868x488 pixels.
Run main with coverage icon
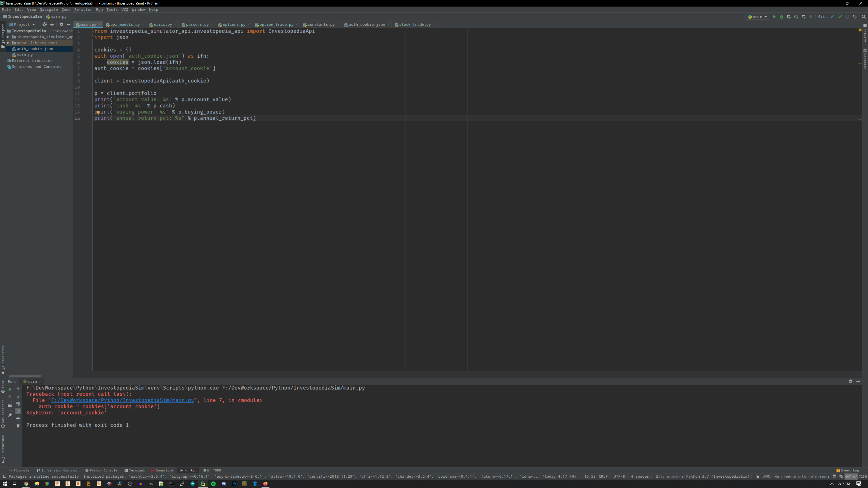point(789,17)
